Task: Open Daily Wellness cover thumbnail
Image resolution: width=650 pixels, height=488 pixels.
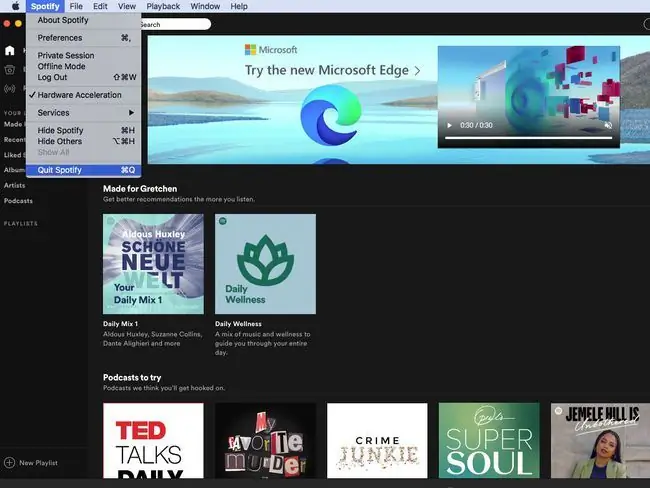Action: pyautogui.click(x=265, y=264)
